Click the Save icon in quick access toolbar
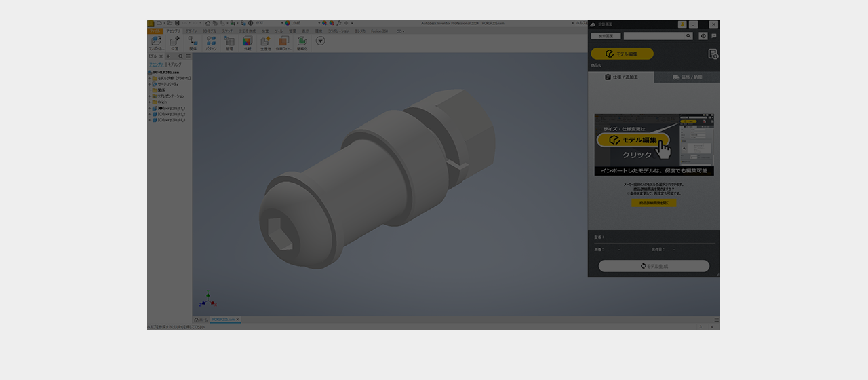The height and width of the screenshot is (380, 868). (177, 23)
